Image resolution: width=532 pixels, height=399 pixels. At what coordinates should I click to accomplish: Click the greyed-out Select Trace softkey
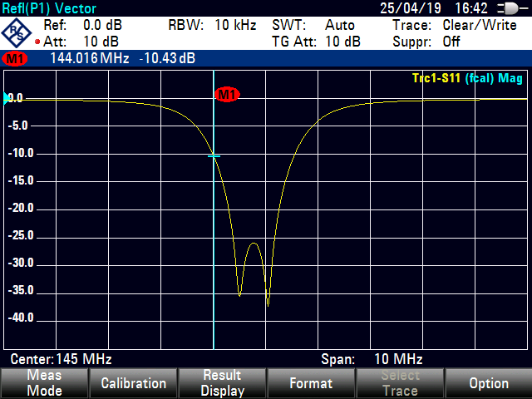[x=399, y=383]
